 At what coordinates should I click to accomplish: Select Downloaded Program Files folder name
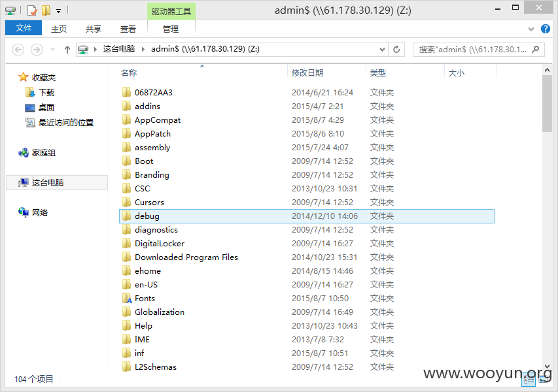click(x=186, y=257)
